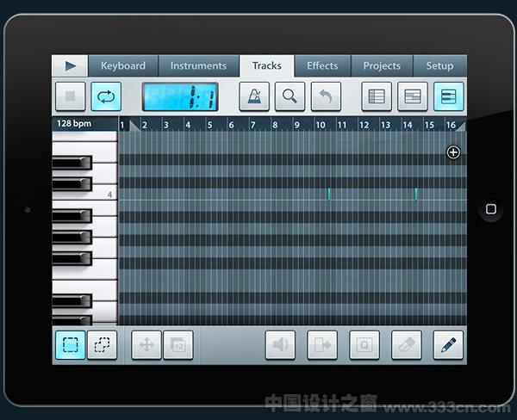This screenshot has height=420, width=517.
Task: Open the Setup tab
Action: point(439,66)
